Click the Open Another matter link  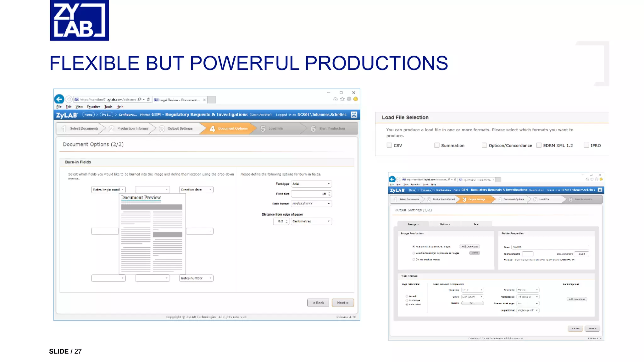click(261, 115)
